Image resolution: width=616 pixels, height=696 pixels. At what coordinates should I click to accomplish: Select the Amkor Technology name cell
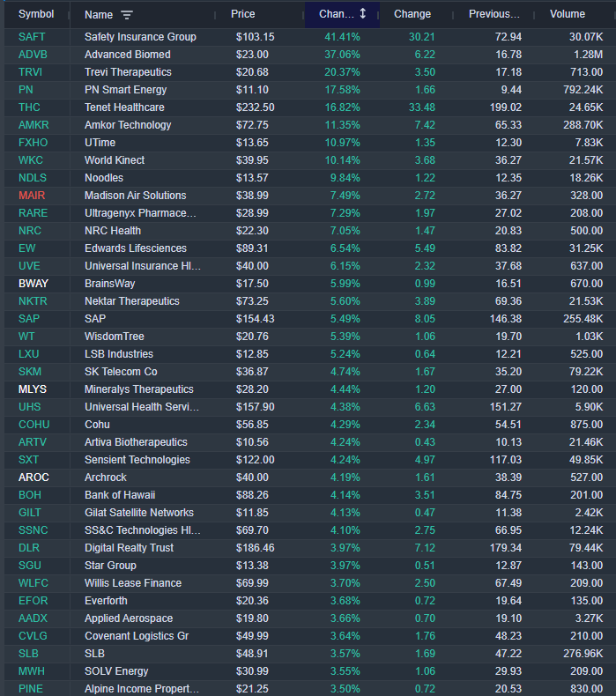coord(128,125)
